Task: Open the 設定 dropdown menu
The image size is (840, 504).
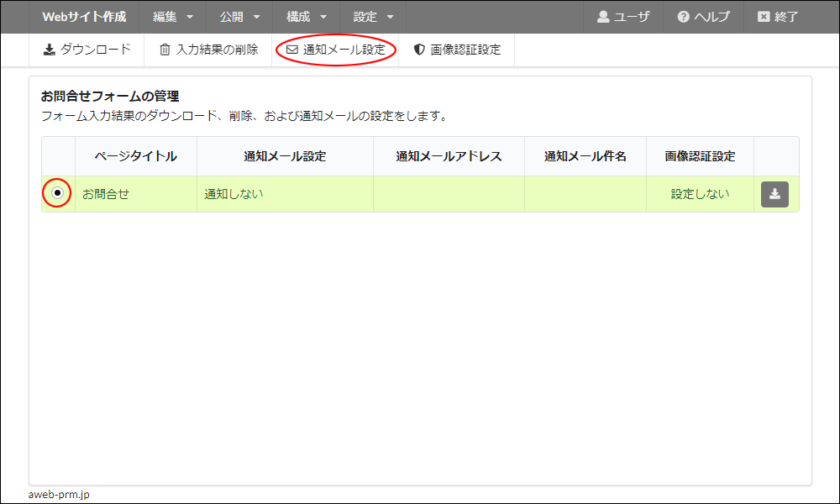Action: point(373,17)
